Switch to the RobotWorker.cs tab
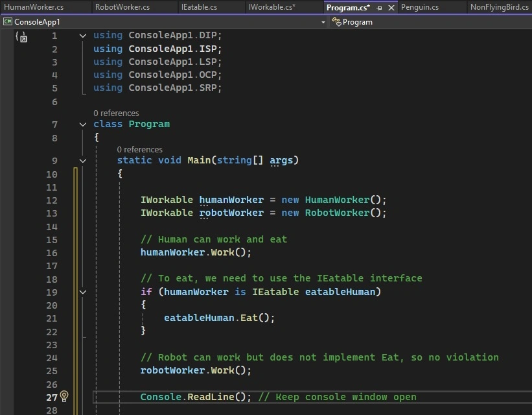 122,7
